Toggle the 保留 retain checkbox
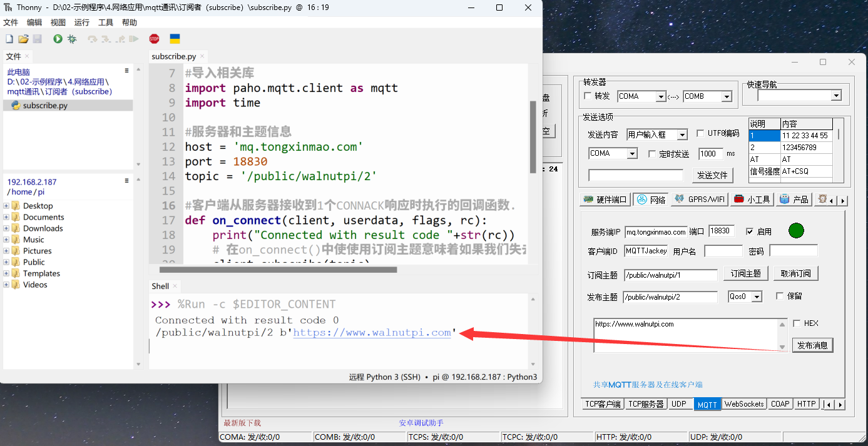This screenshot has width=868, height=446. [x=780, y=296]
